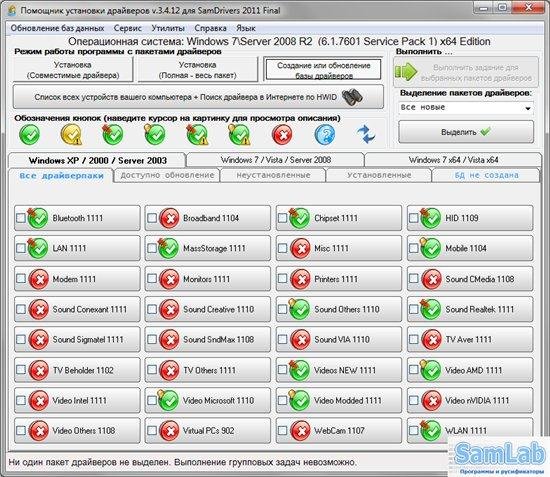Open the driver pack selection dropdown

pyautogui.click(x=466, y=108)
